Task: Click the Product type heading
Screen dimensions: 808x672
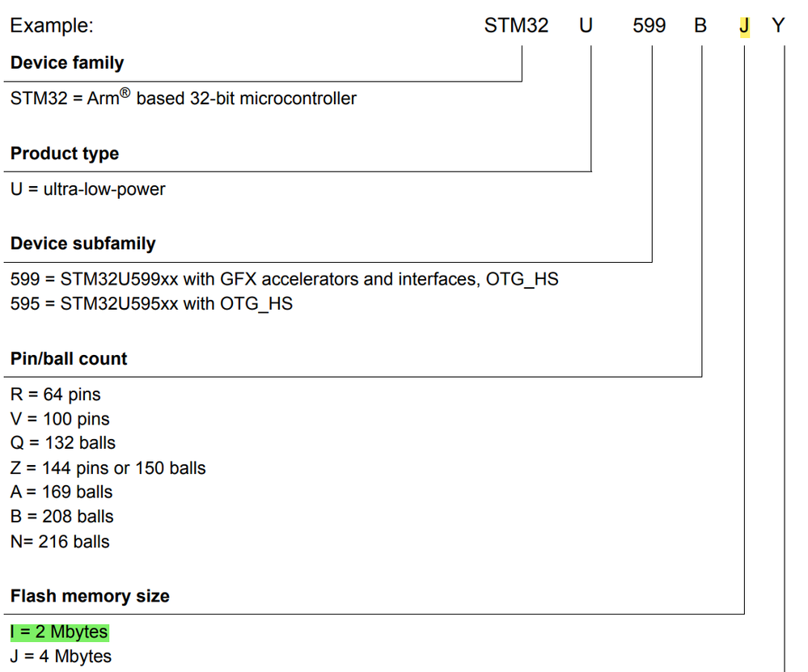Action: point(65,154)
